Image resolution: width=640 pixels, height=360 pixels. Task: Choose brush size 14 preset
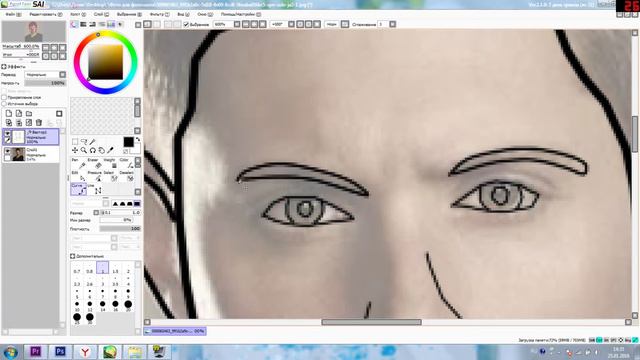(x=102, y=306)
